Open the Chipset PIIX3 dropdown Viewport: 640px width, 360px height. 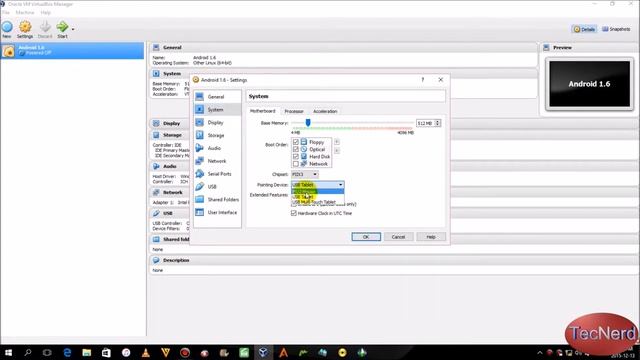[x=304, y=174]
